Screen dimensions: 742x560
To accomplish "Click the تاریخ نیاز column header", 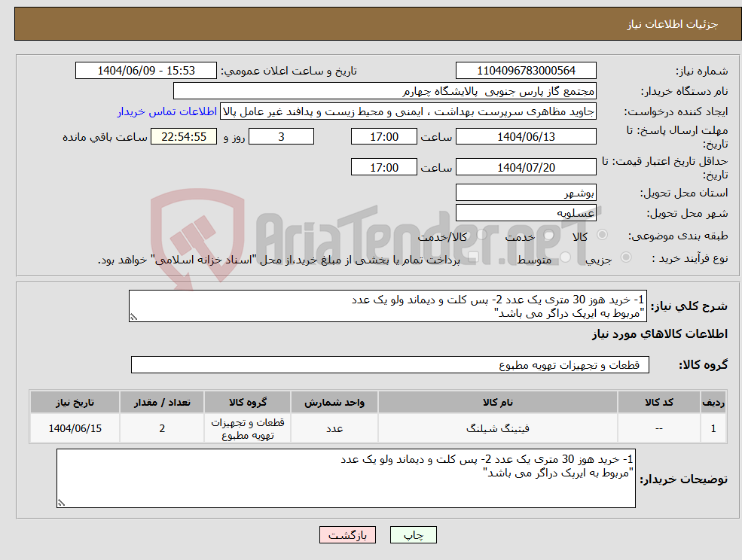I will coord(75,402).
